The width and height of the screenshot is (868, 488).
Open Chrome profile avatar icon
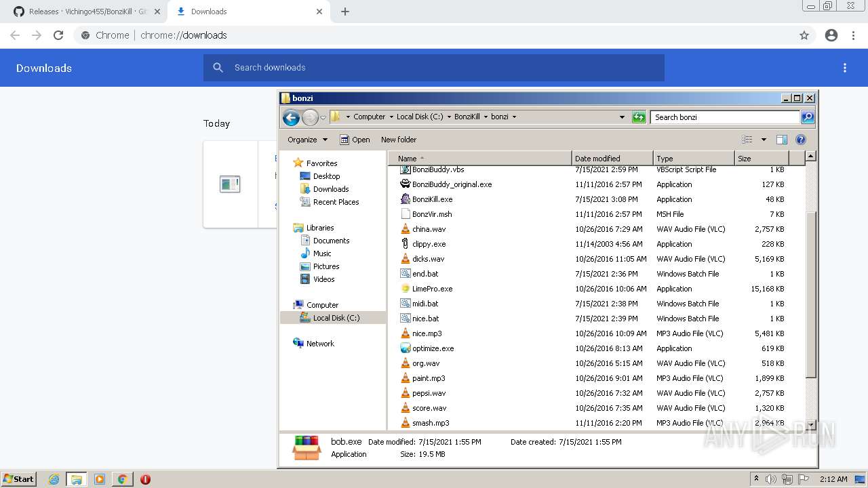point(831,35)
